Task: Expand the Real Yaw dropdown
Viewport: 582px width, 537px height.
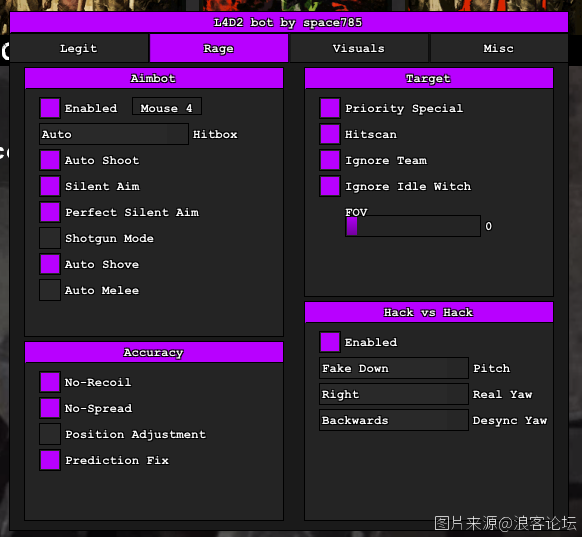Action: [x=394, y=394]
